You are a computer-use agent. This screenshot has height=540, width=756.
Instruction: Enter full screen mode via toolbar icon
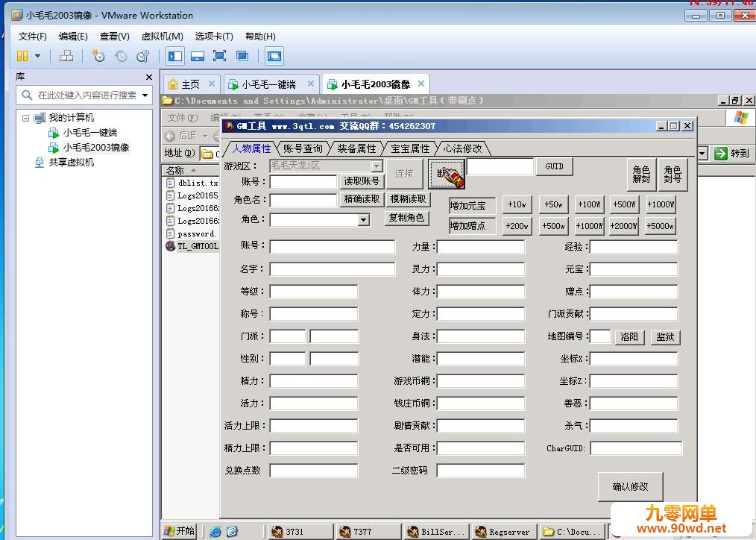[219, 56]
